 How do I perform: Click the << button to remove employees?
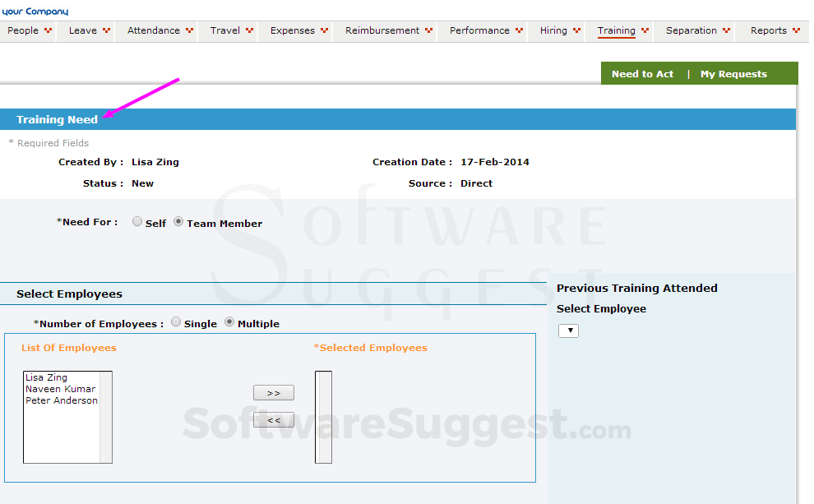(x=273, y=419)
